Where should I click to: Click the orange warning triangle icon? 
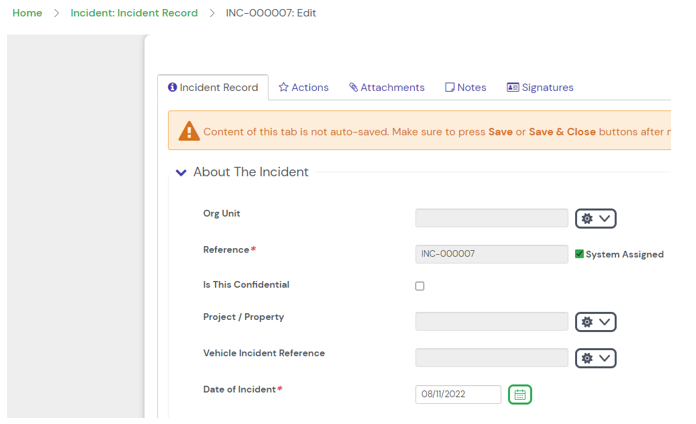189,131
